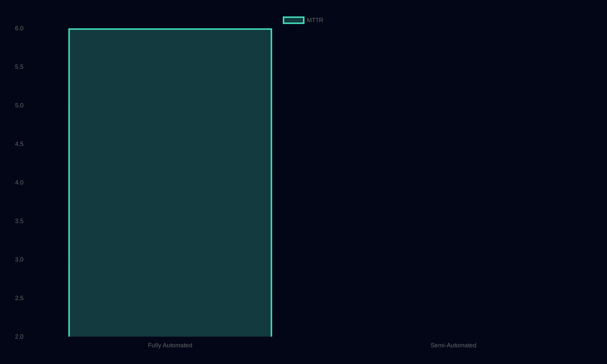
Task: Select the 2.0 y-axis tick label
Action: click(19, 336)
